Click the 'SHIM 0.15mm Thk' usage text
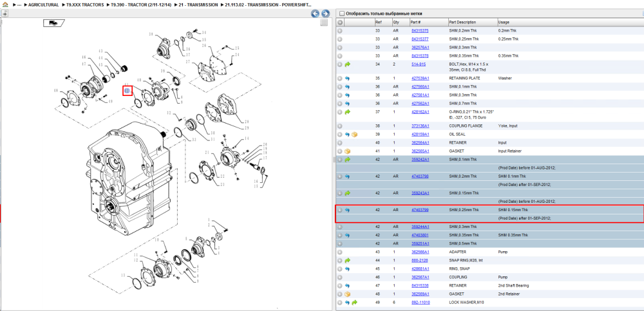 [x=513, y=210]
